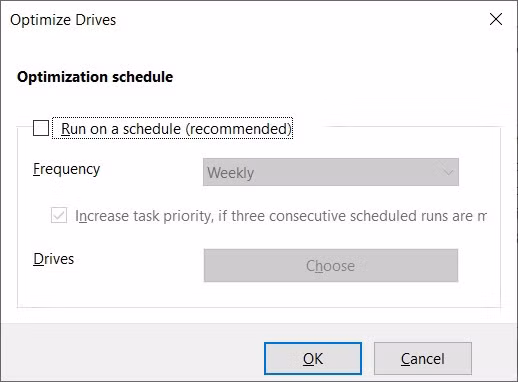Toggle the Increase task priority checkbox
This screenshot has height=382, width=518.
coord(59,215)
